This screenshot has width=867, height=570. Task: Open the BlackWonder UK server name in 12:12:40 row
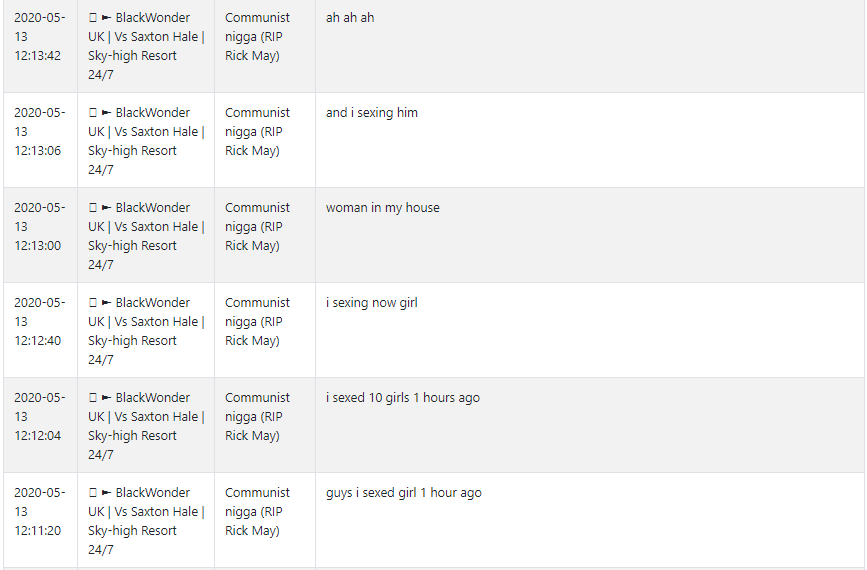pyautogui.click(x=146, y=331)
